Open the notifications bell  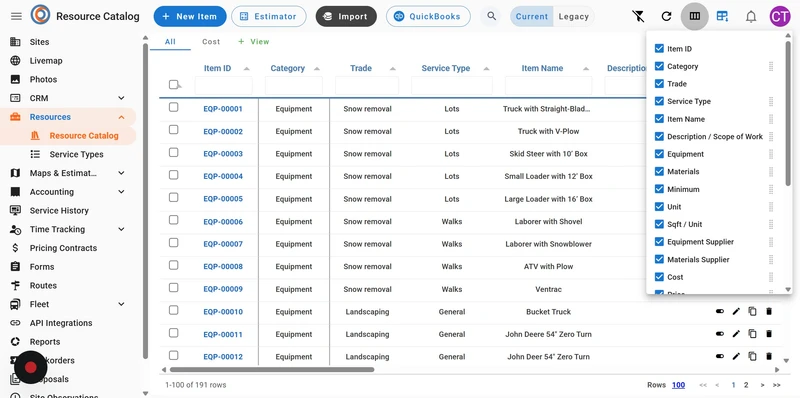751,16
